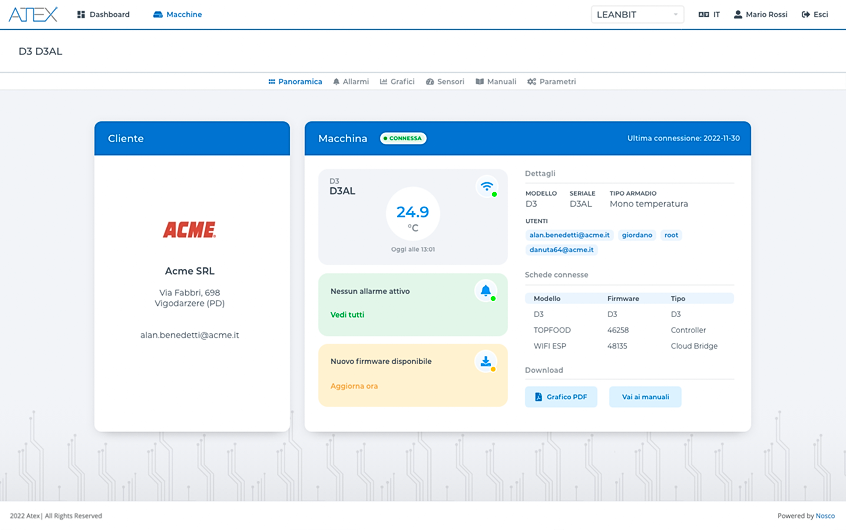Screen dimensions: 846x530
Task: Go to the Manuali tab
Action: (x=496, y=81)
